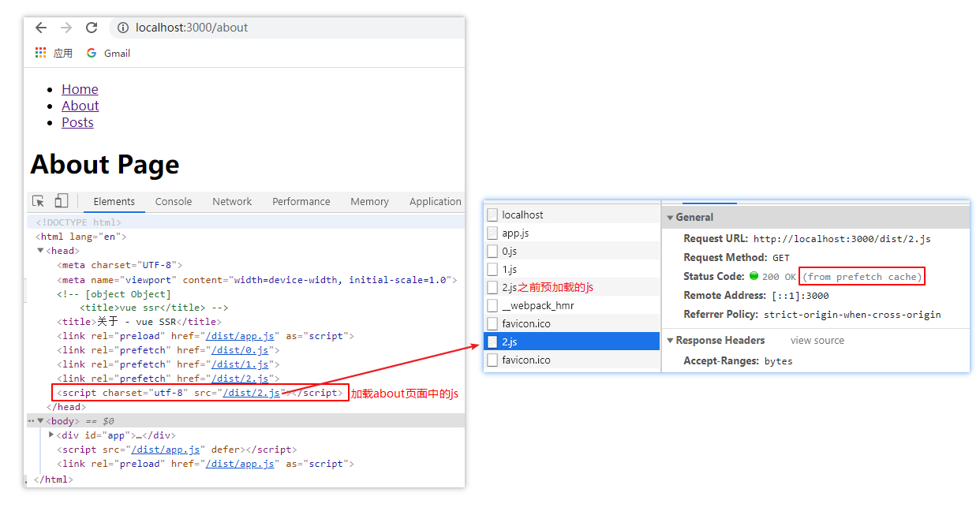980x515 pixels.
Task: Activate the inspect element picker icon
Action: coord(38,201)
